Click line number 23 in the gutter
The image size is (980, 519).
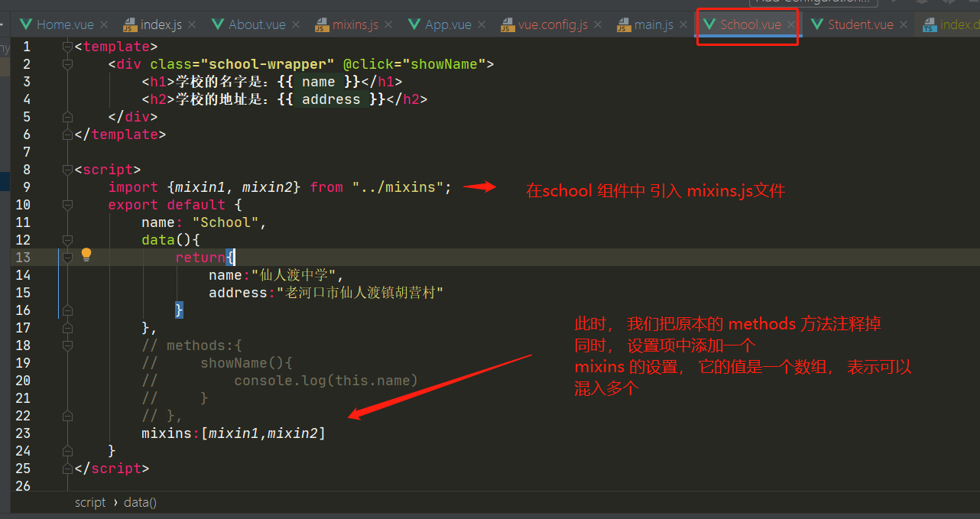pyautogui.click(x=22, y=433)
